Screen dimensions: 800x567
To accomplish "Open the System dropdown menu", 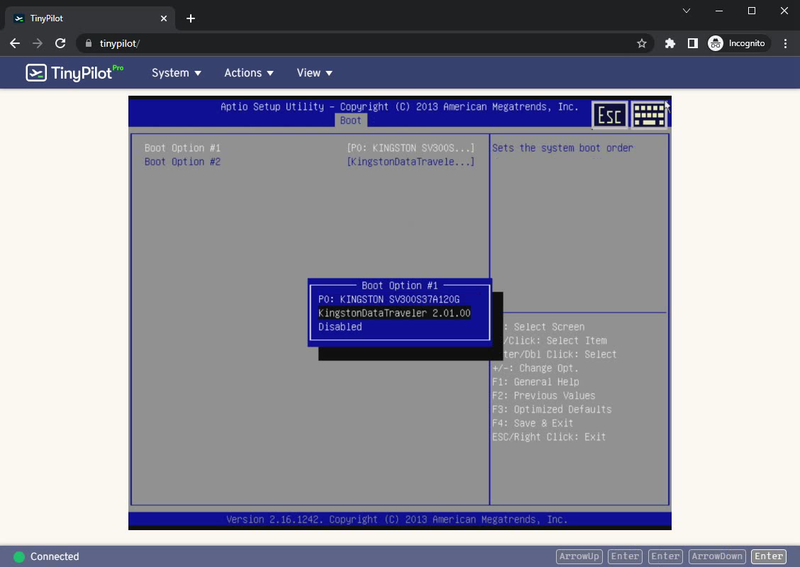I will (x=176, y=73).
